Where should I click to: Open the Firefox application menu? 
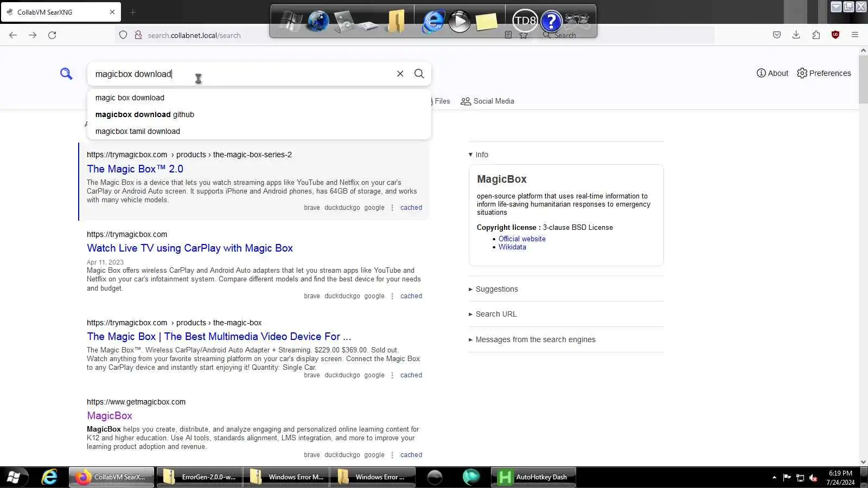855,35
